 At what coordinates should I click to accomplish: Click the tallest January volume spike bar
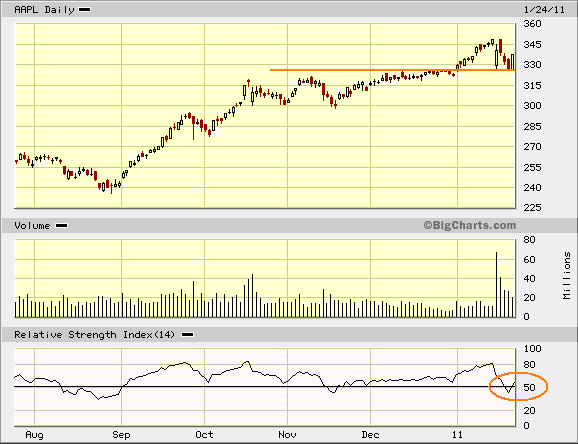(496, 285)
